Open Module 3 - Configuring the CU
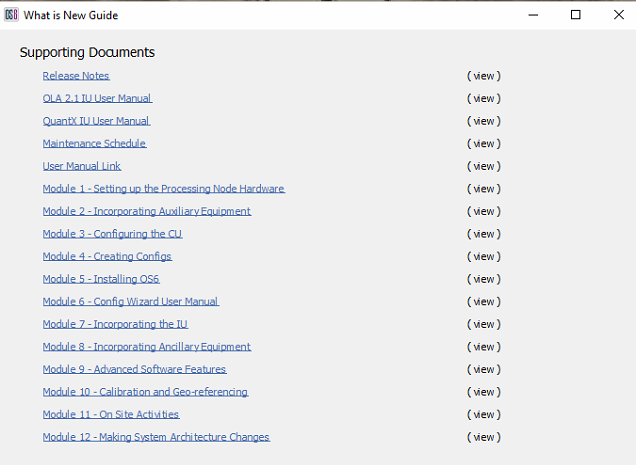 [x=112, y=234]
